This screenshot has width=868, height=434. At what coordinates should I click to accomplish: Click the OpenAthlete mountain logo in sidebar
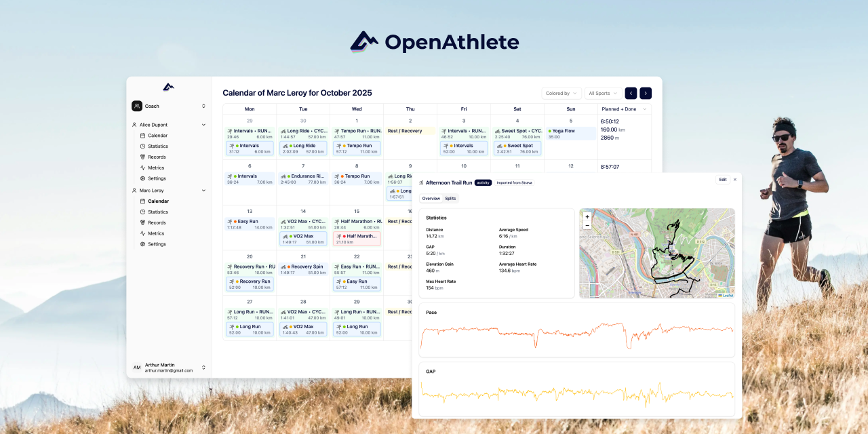[168, 86]
